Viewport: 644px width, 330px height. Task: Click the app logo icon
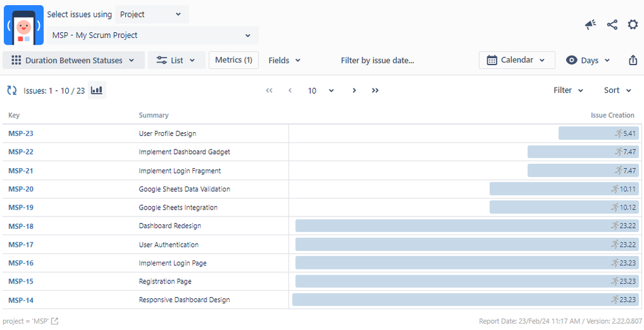[24, 25]
